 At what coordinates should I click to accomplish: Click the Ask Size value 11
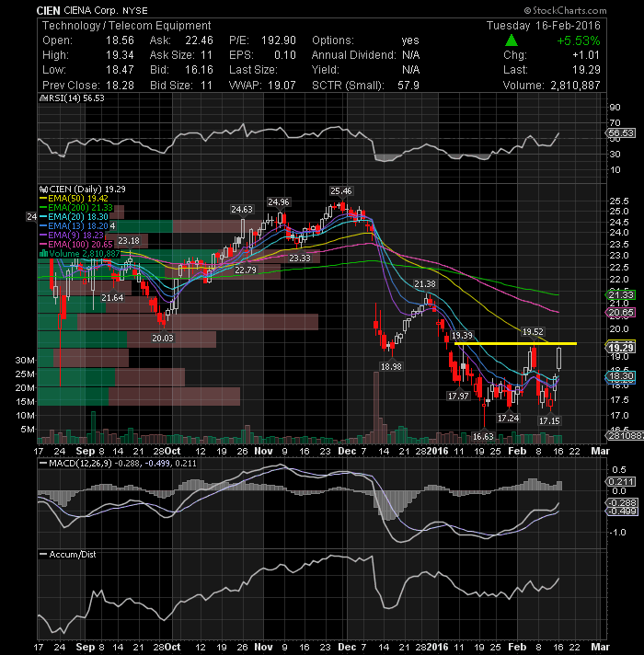[x=206, y=55]
